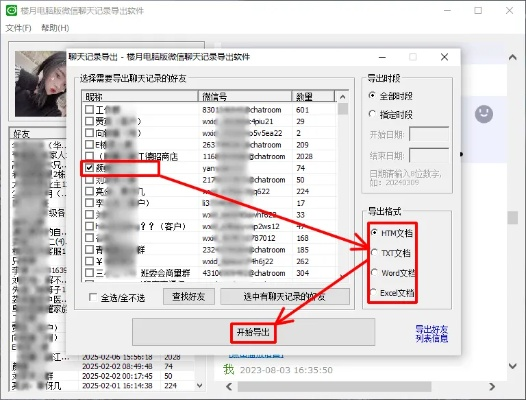Click the main window chat scroll up arrow
The height and width of the screenshot is (400, 526).
tap(512, 57)
